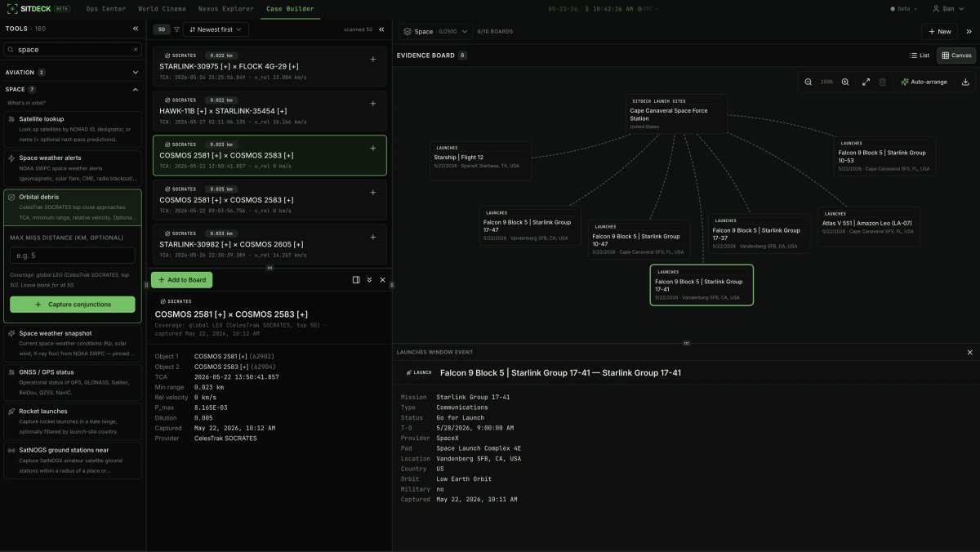This screenshot has width=980, height=552.
Task: Click the Add to Board button
Action: tap(181, 280)
